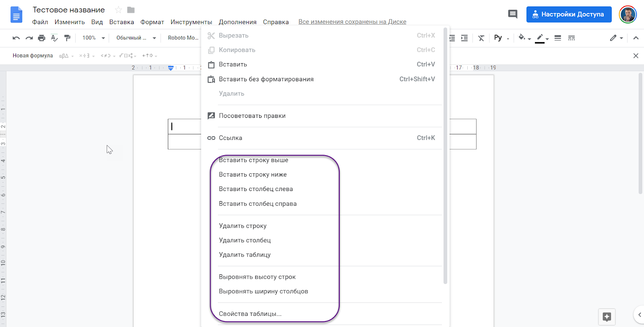Expand the Обычный text style dropdown
Viewport: 644px width, 327px height.
pos(136,38)
